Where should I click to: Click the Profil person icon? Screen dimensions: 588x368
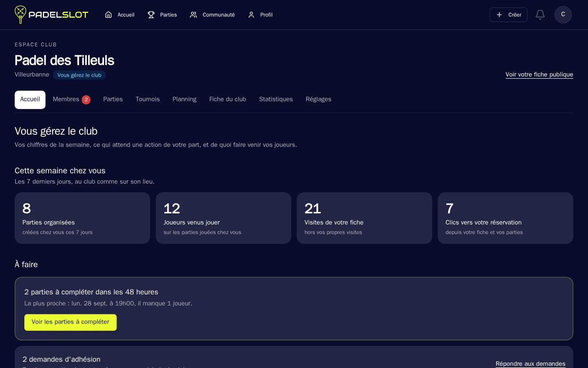(251, 15)
